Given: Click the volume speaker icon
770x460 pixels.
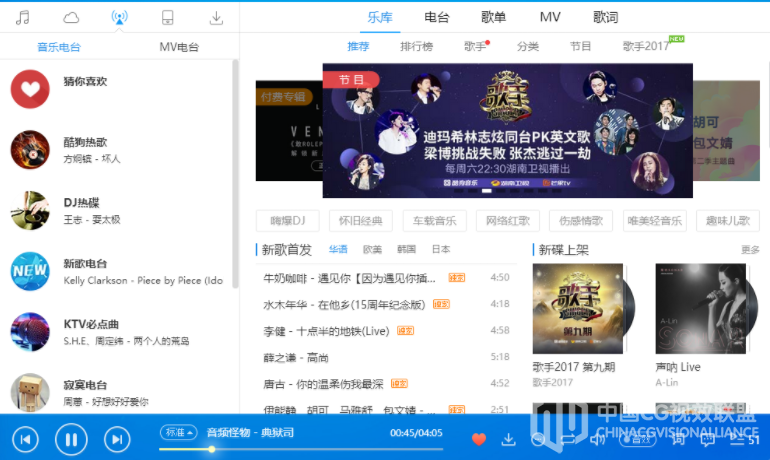Looking at the screenshot, I should pos(597,439).
